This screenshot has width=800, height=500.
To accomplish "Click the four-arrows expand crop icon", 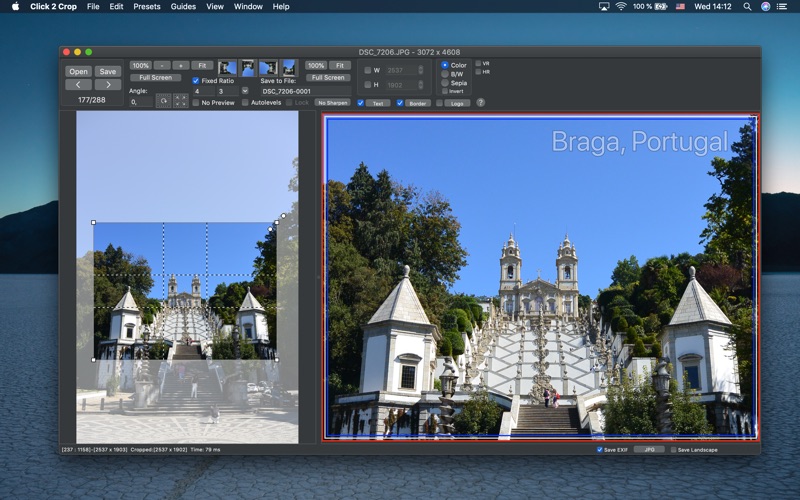I will tap(181, 101).
